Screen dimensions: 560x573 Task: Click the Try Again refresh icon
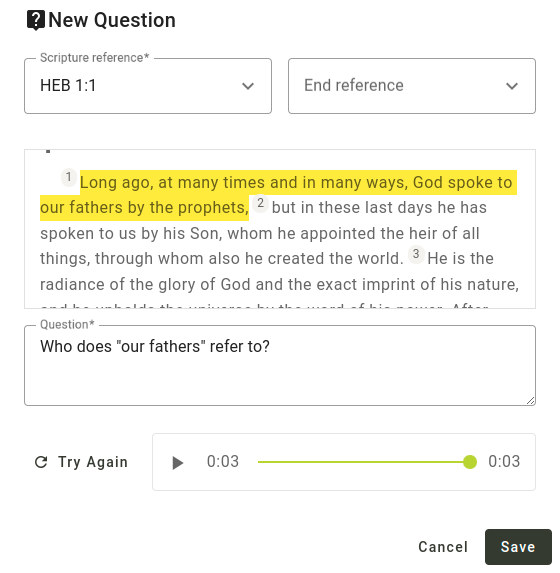[41, 462]
